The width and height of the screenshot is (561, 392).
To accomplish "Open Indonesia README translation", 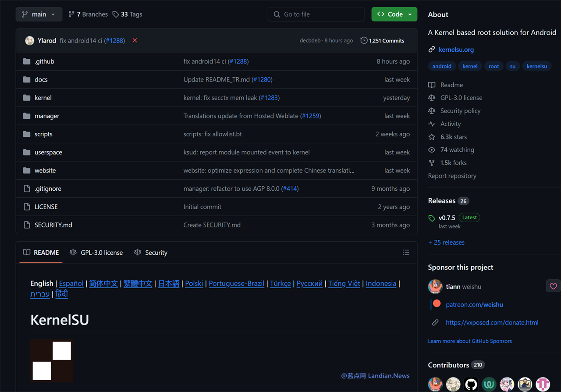I will pos(381,283).
